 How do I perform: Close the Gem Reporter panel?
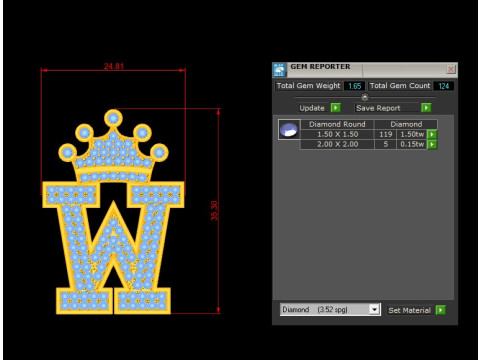451,69
